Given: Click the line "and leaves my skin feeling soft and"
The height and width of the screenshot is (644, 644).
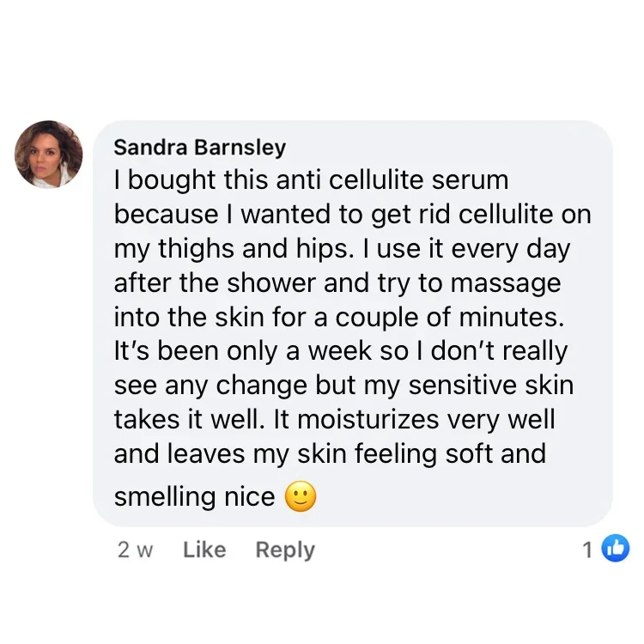Looking at the screenshot, I should click(x=330, y=453).
